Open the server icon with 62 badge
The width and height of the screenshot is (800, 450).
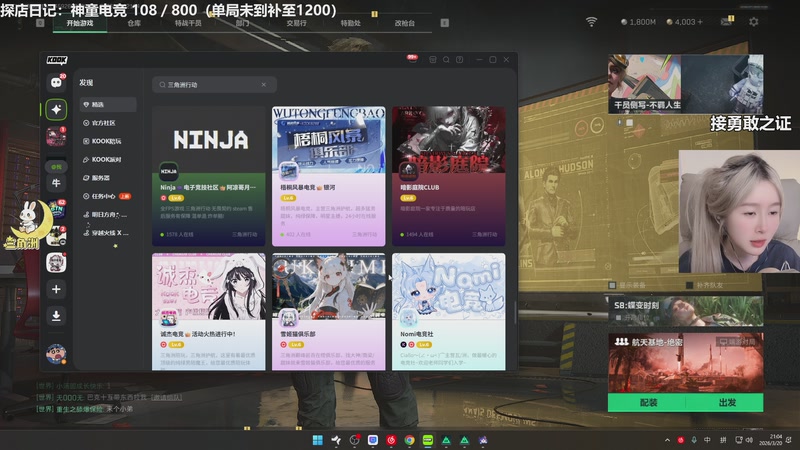point(56,209)
